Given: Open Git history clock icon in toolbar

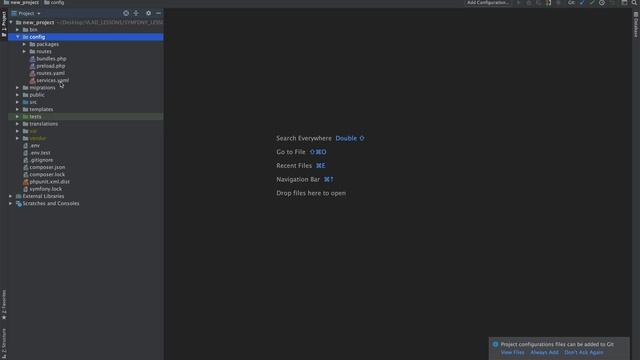Looking at the screenshot, I should pyautogui.click(x=602, y=2).
